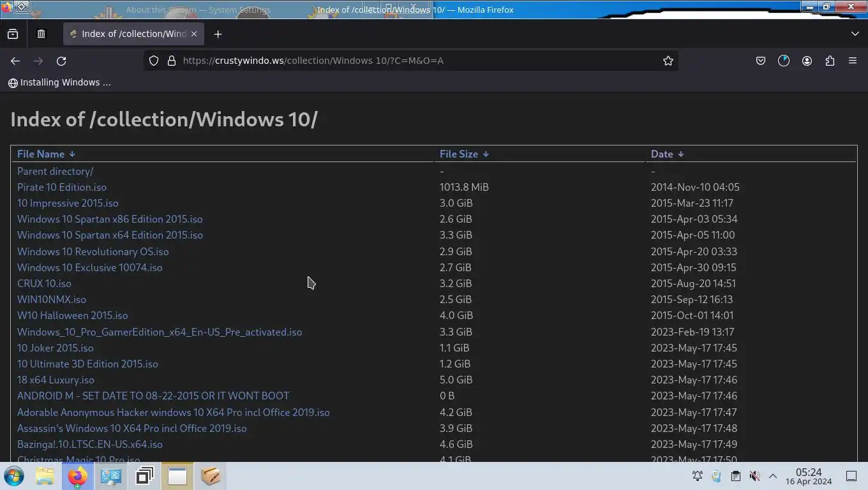Open 18 x64 Luxury.iso link
The image size is (868, 490).
[56, 380]
